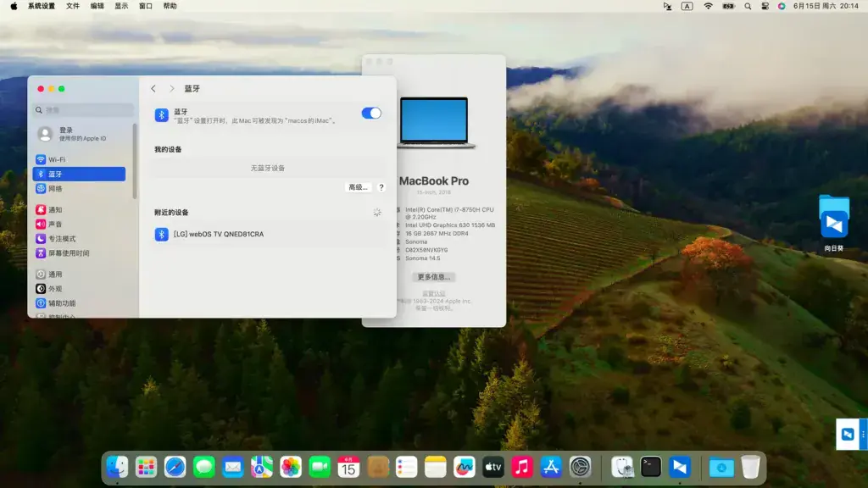Focus the settings sidebar search field
The image size is (868, 488).
pyautogui.click(x=84, y=110)
